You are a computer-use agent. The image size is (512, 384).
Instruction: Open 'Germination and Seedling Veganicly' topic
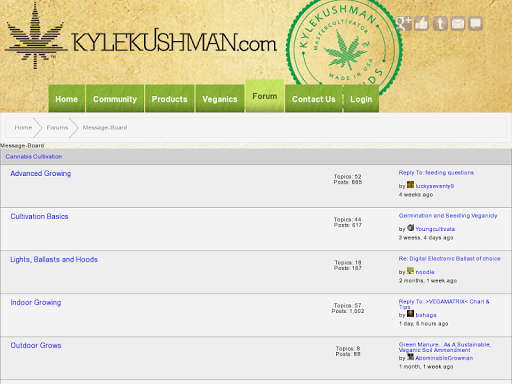click(448, 216)
